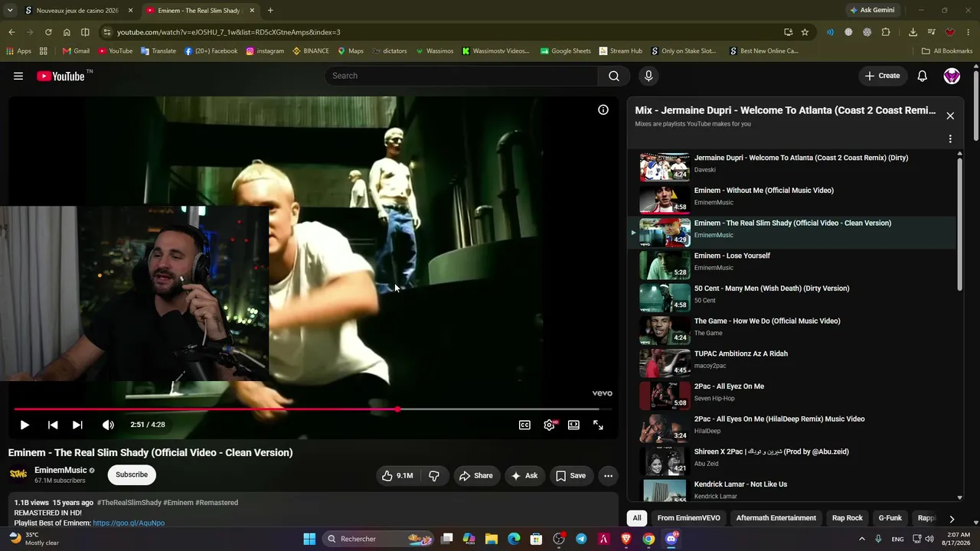Play the paused video
This screenshot has width=980, height=551.
coord(24,425)
